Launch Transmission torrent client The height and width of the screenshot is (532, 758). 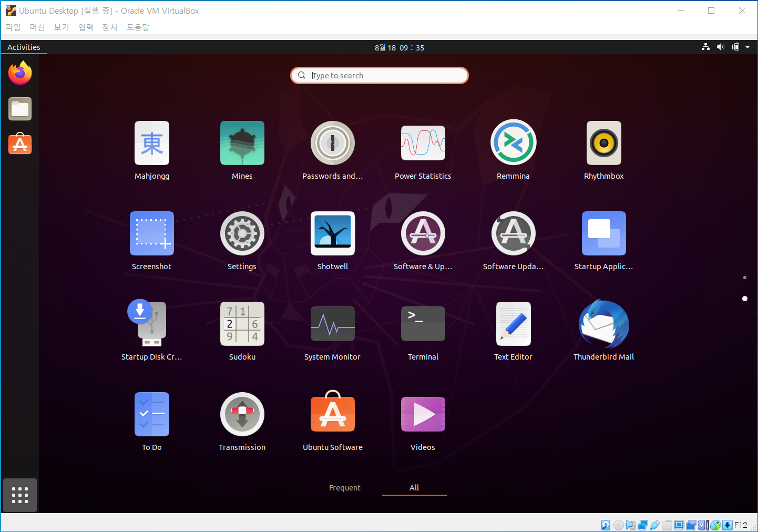[x=242, y=422]
